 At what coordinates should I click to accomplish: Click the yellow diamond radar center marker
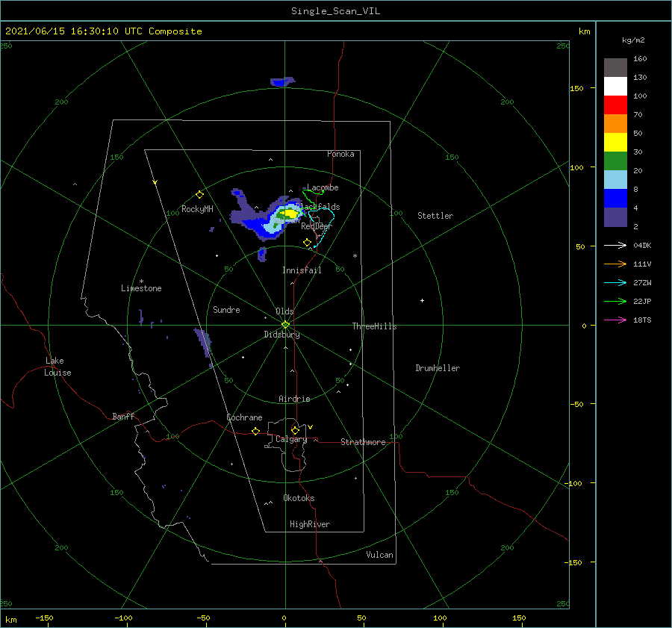pyautogui.click(x=285, y=325)
